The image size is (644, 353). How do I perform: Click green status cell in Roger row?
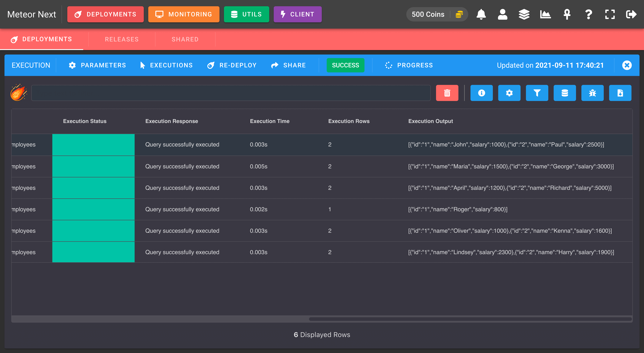click(x=93, y=209)
